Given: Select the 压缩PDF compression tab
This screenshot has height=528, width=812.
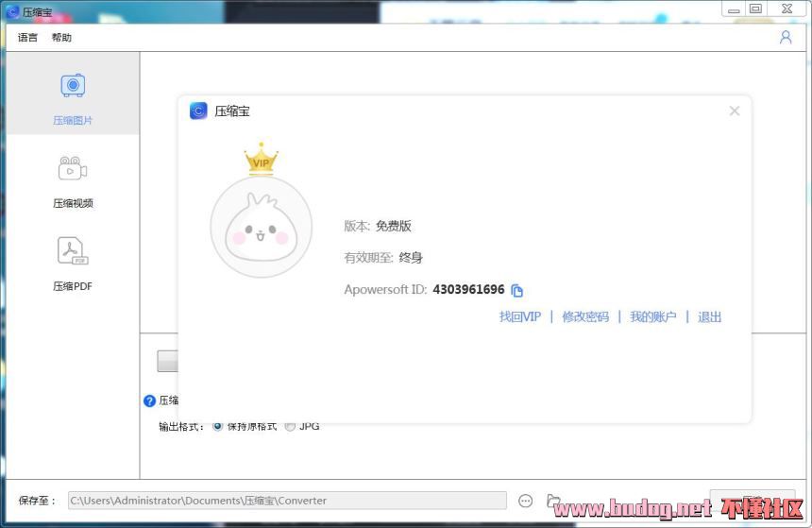Looking at the screenshot, I should (73, 264).
